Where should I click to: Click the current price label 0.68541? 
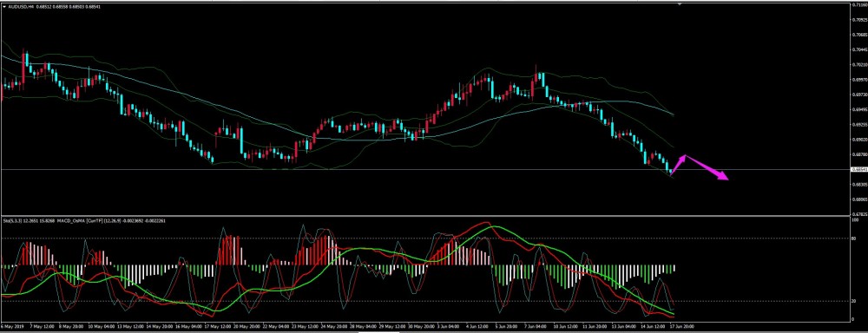point(858,169)
